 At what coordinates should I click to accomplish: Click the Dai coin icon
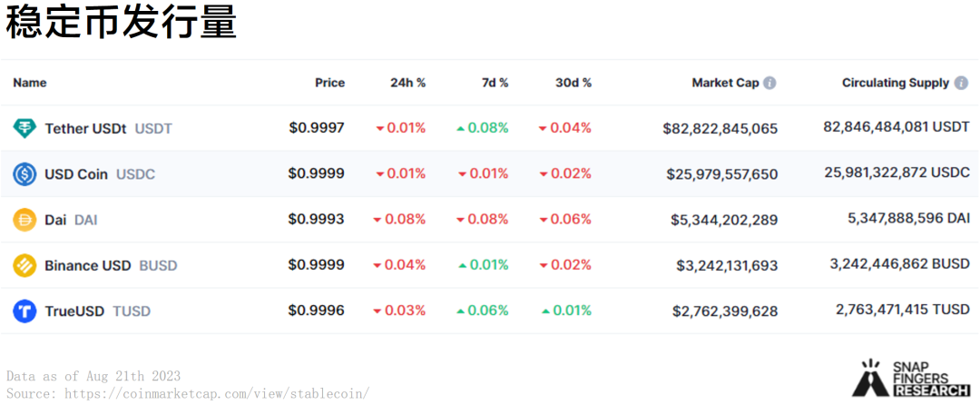(25, 220)
